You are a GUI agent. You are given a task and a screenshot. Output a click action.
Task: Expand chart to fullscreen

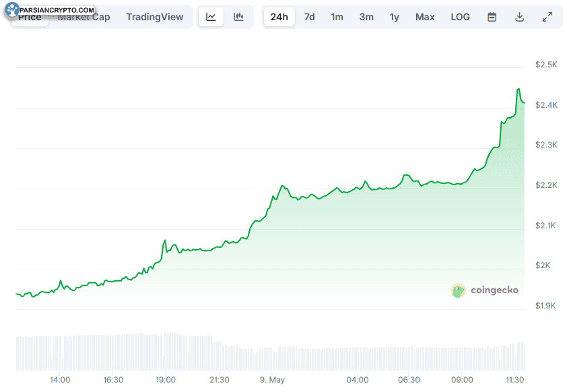pyautogui.click(x=547, y=17)
